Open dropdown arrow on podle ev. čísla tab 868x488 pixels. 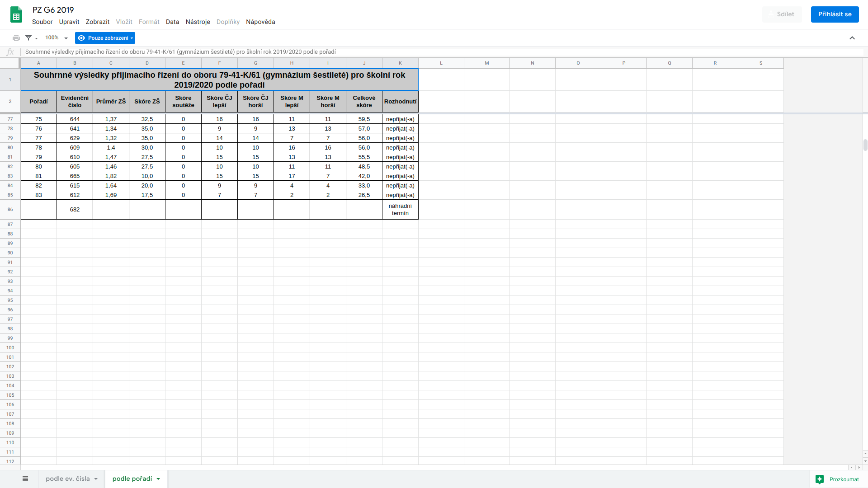(x=96, y=479)
